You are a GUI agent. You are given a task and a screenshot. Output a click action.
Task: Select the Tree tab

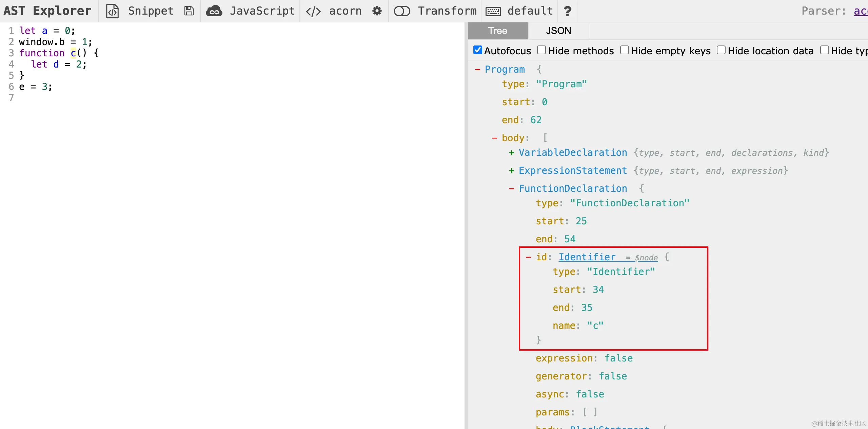click(x=497, y=31)
